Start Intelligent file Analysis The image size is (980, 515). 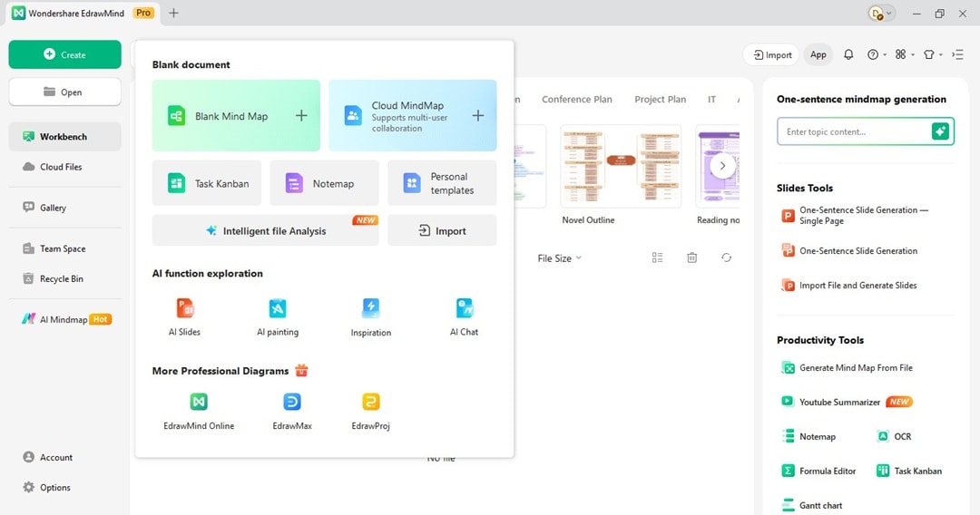coord(266,230)
